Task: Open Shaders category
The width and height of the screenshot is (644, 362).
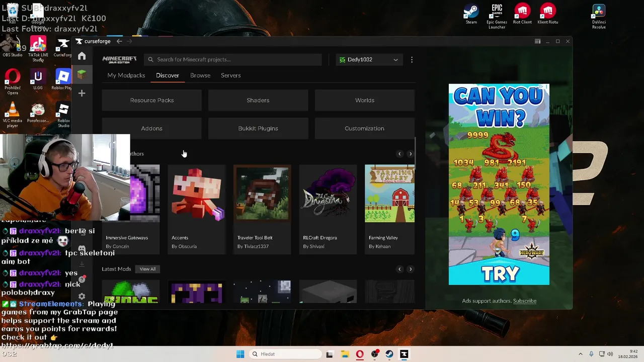Action: [258, 100]
